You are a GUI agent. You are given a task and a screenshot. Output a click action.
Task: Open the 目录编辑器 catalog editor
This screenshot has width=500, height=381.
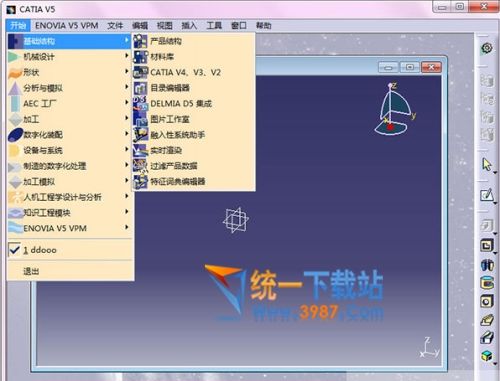click(194, 88)
